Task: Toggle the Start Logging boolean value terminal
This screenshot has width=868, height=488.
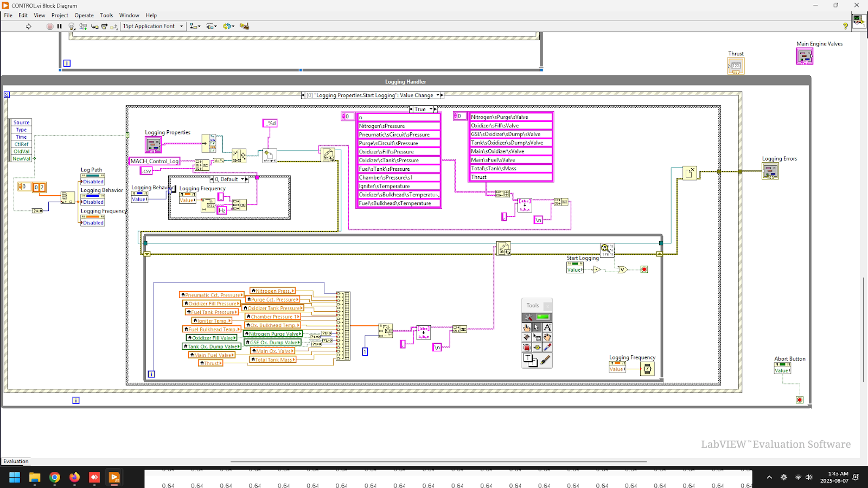Action: pyautogui.click(x=575, y=269)
